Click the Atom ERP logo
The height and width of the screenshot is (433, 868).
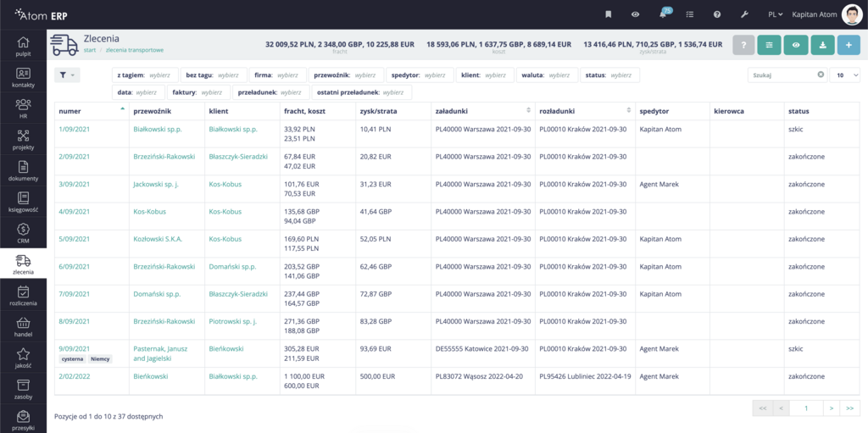click(41, 15)
